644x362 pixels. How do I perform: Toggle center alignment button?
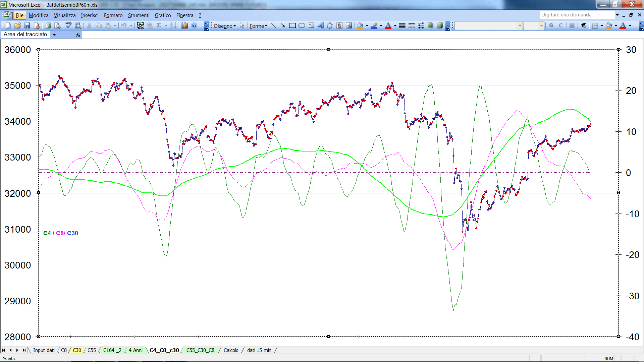(572, 25)
